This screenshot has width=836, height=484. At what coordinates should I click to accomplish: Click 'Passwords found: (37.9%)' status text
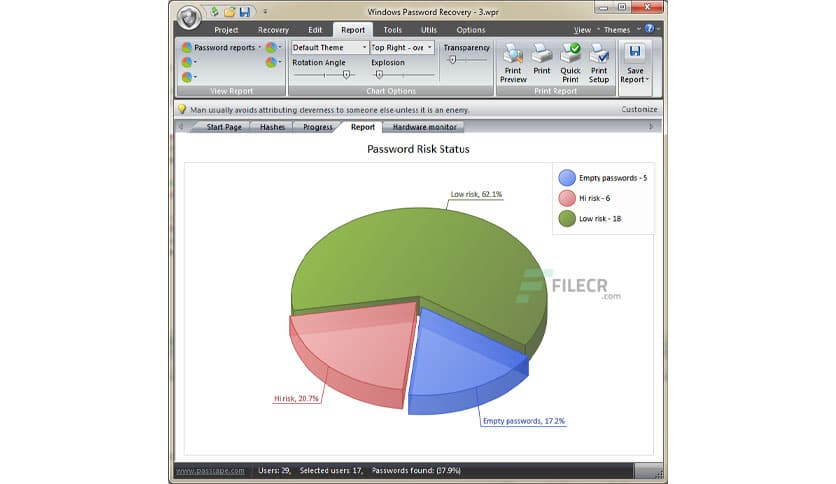point(416,471)
